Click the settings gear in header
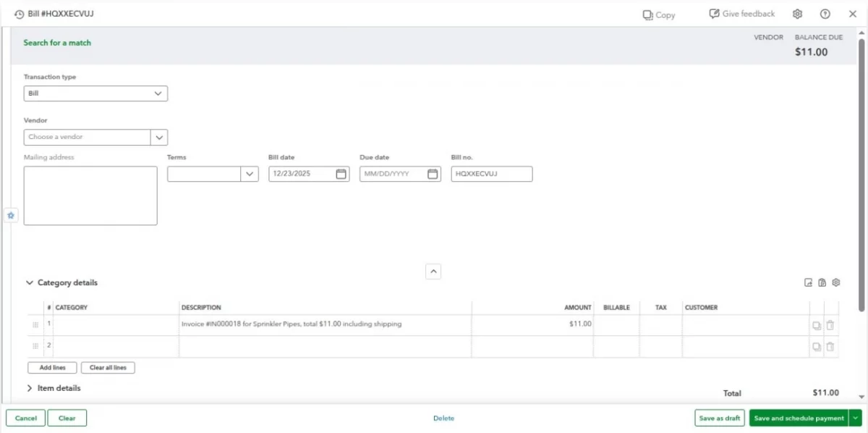868x433 pixels. (797, 14)
